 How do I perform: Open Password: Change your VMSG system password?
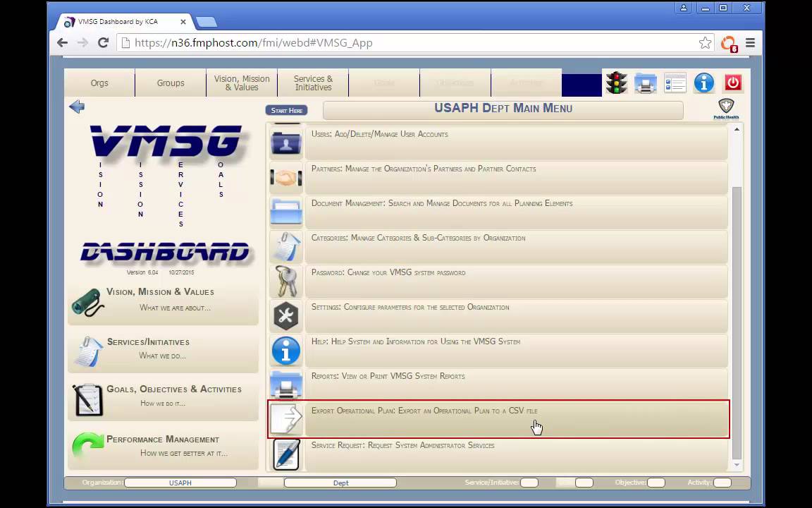(516, 281)
